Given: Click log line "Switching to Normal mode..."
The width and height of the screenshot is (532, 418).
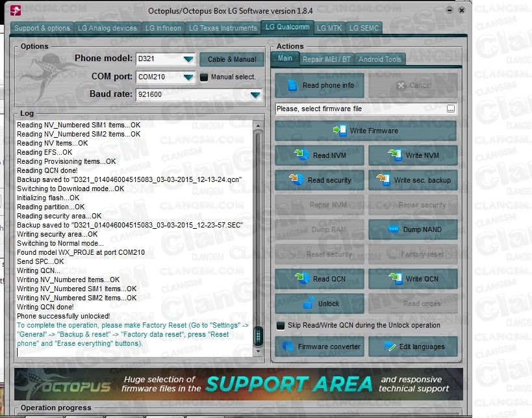Looking at the screenshot, I should click(x=60, y=244).
